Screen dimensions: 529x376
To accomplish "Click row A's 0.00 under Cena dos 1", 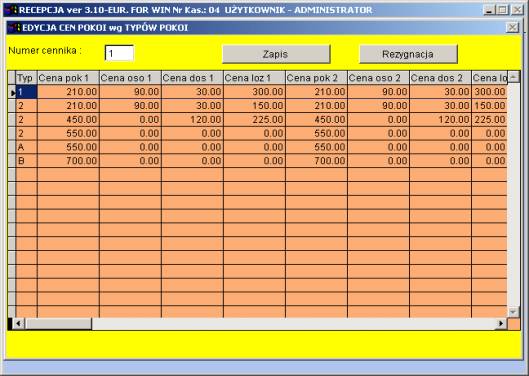I will coord(192,147).
